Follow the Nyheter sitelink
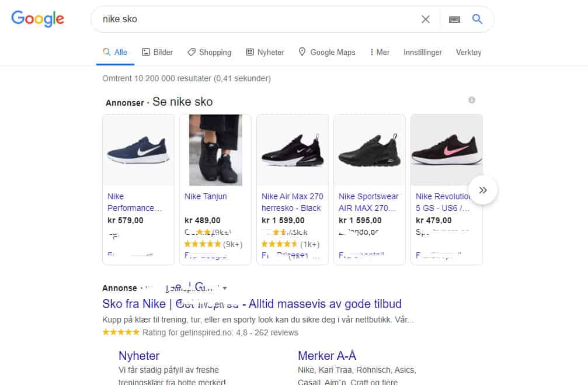Viewport: 588px width, 385px height. click(139, 356)
